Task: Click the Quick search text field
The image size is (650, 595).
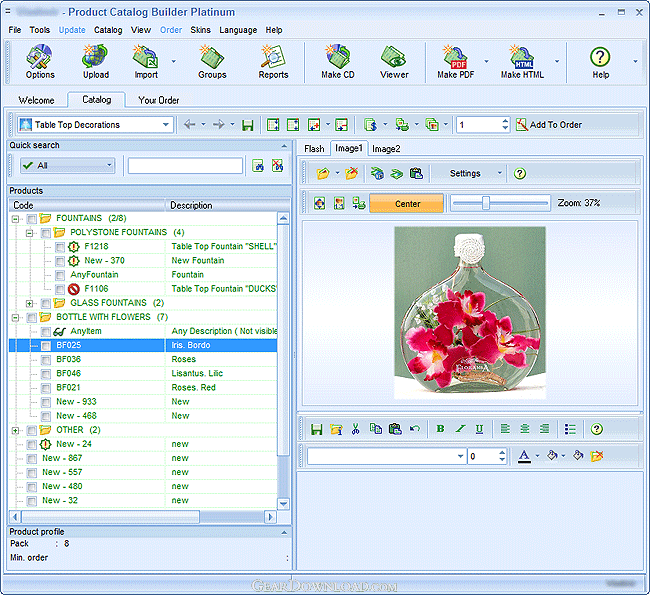Action: tap(185, 165)
